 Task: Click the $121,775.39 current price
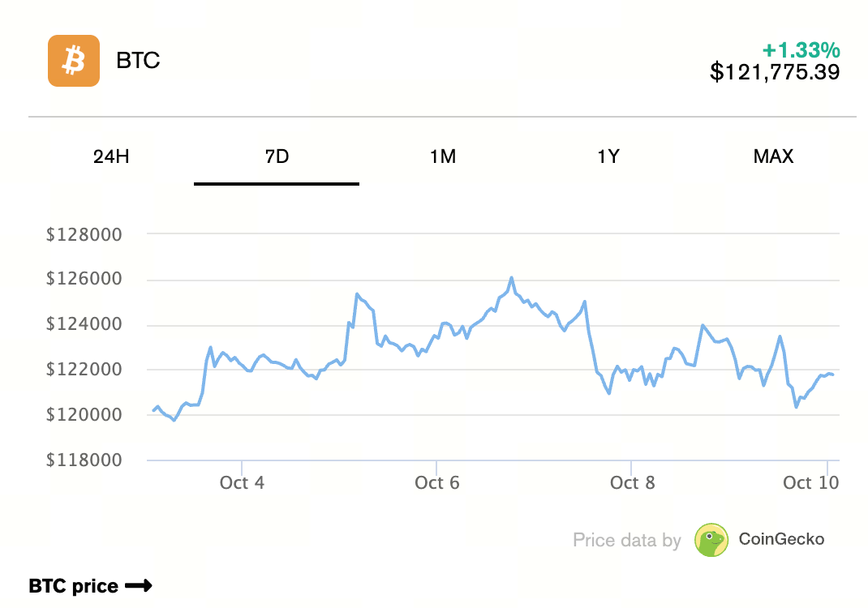pyautogui.click(x=775, y=72)
